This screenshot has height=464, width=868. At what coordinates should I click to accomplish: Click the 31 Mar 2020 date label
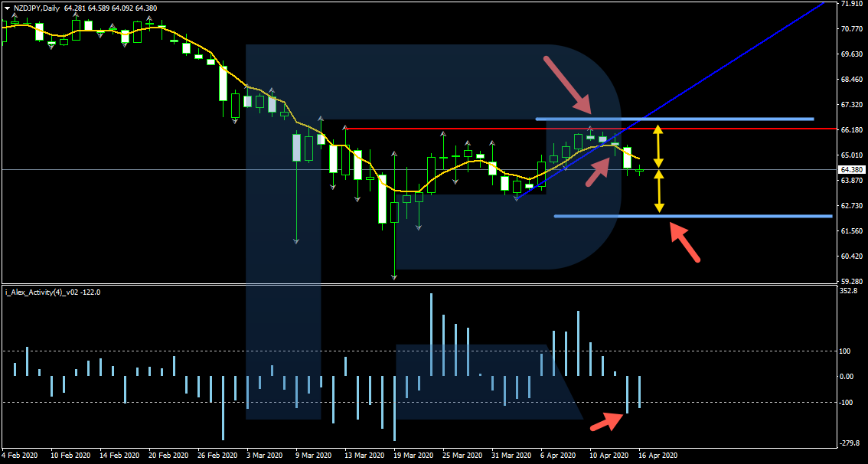point(513,455)
